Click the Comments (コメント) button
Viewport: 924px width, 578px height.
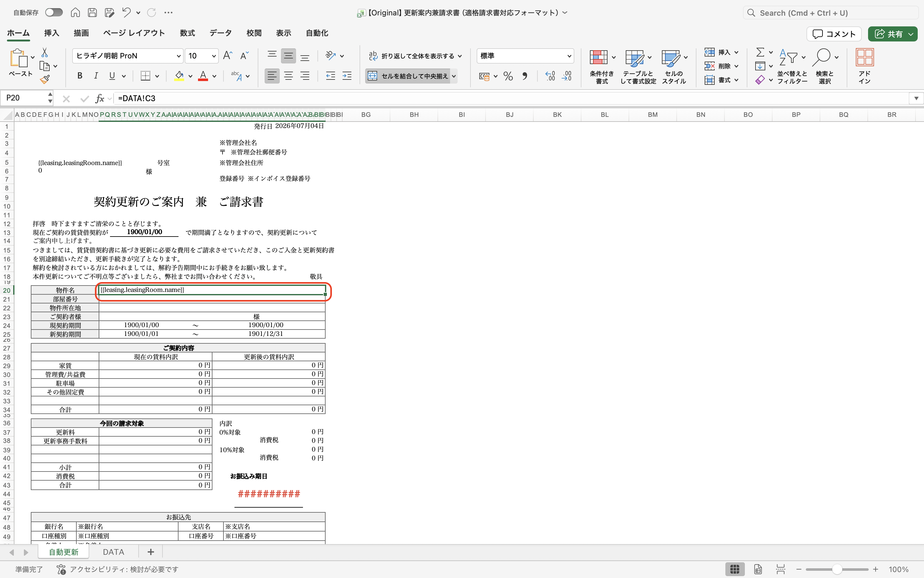[834, 34]
